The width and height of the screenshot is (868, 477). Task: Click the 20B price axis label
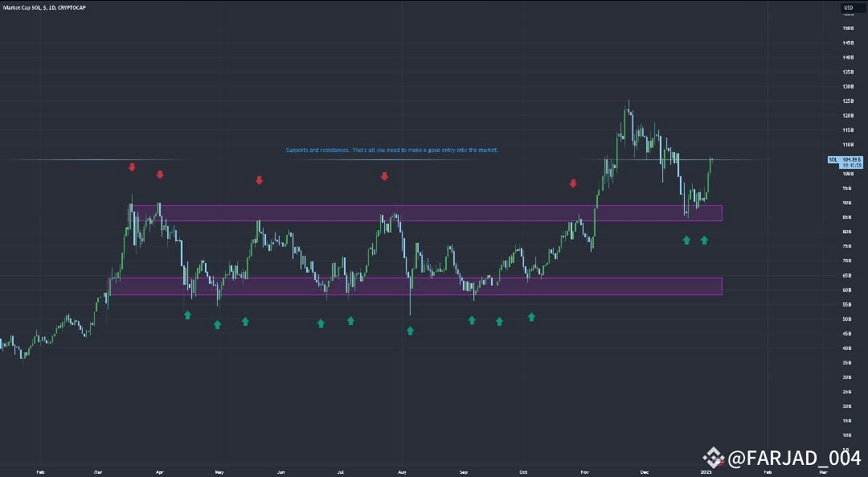coord(848,406)
